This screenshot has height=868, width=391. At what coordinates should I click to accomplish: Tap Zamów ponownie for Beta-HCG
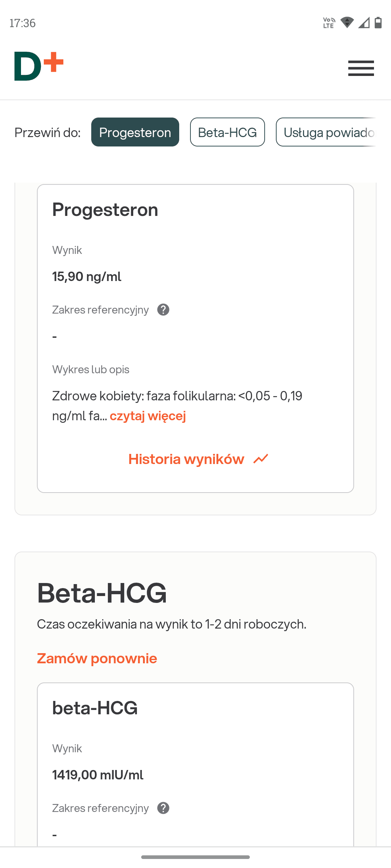coord(97,658)
